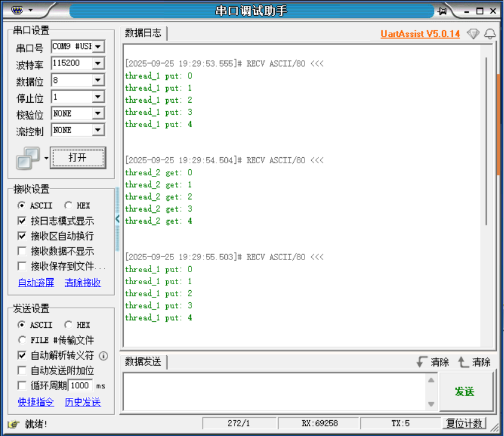Enable 接收保存到文件 checkbox
This screenshot has height=436, width=504.
click(22, 266)
